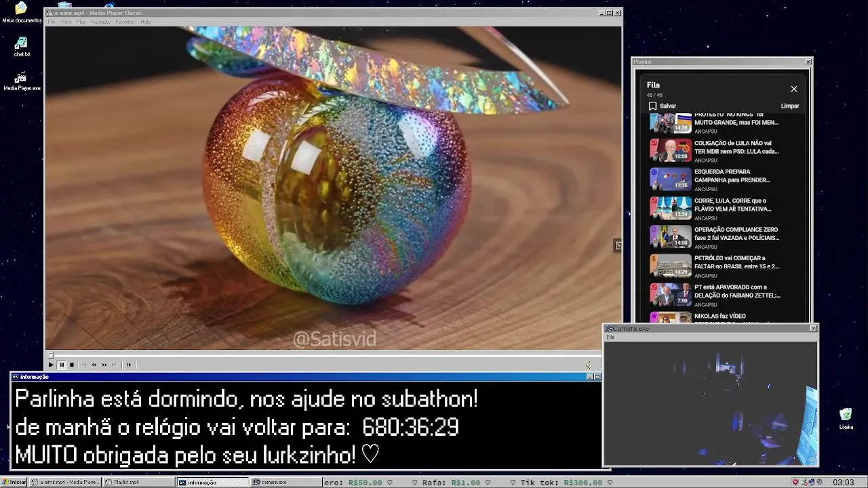Open ESQUERDA PREPARA CAMPANHA video thumbnail

(671, 179)
